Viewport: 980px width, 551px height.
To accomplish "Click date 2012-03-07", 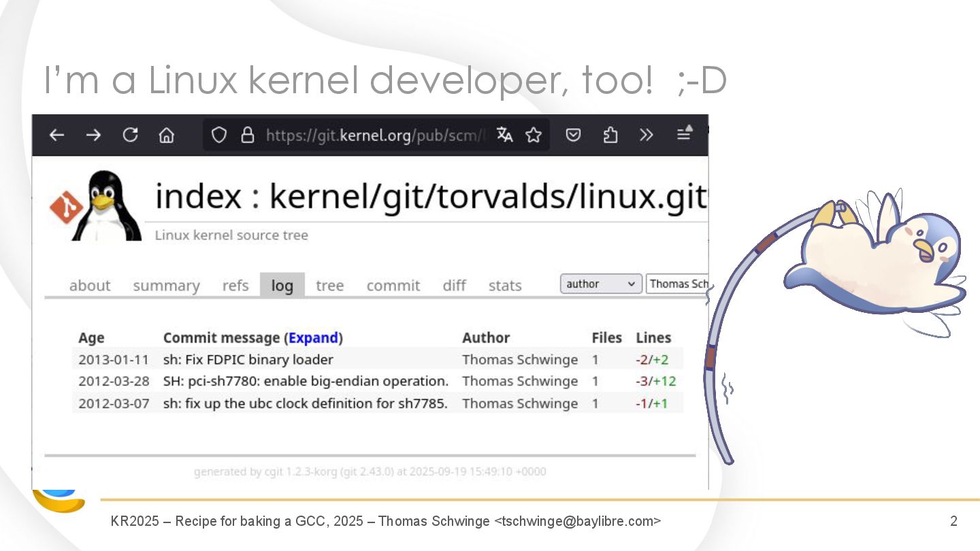I will click(x=114, y=403).
